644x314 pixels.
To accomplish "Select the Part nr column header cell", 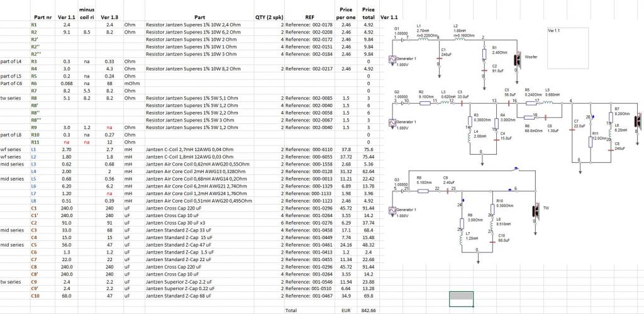I will (43, 17).
